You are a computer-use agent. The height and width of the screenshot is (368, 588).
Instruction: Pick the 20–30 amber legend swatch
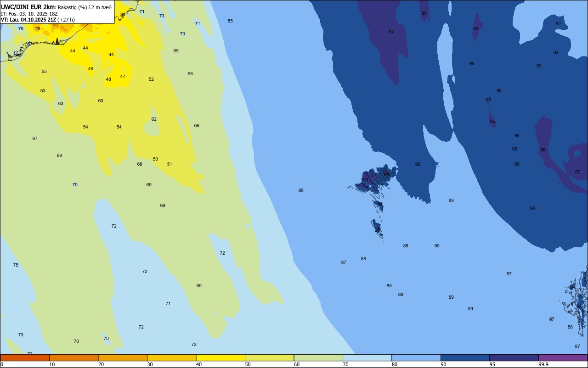click(123, 357)
